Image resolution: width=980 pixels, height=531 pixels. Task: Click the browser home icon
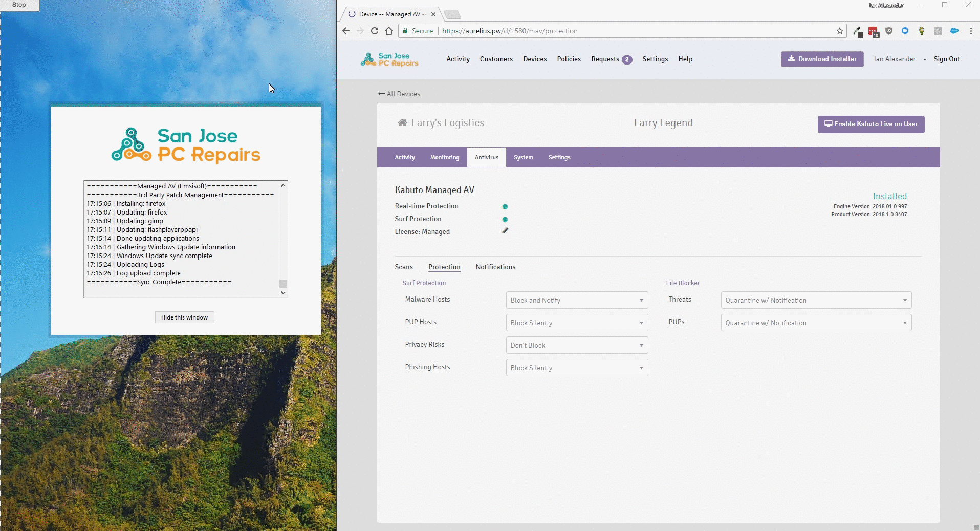pyautogui.click(x=389, y=31)
